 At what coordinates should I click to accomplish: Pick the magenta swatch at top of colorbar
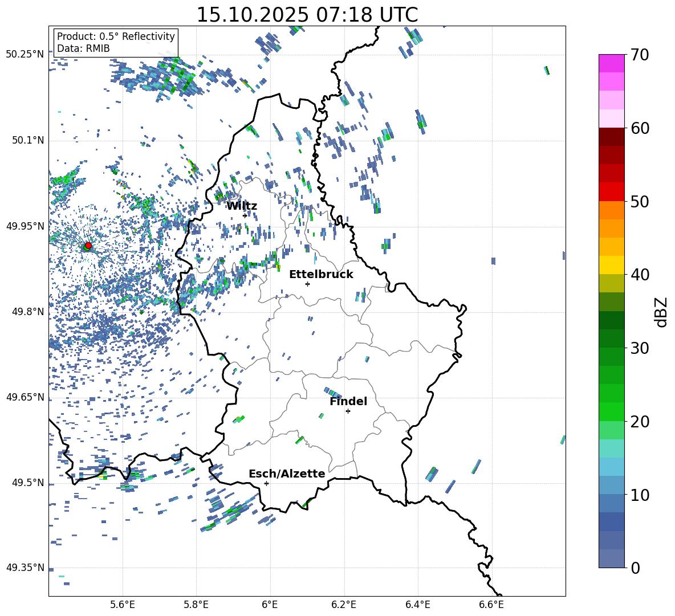pyautogui.click(x=611, y=63)
